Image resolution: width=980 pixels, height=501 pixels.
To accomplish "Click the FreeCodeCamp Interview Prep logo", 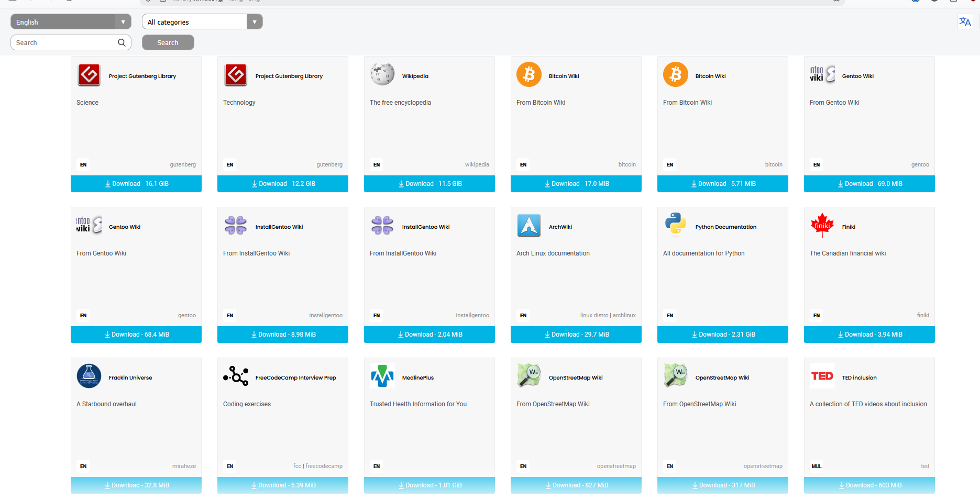I will pyautogui.click(x=236, y=376).
